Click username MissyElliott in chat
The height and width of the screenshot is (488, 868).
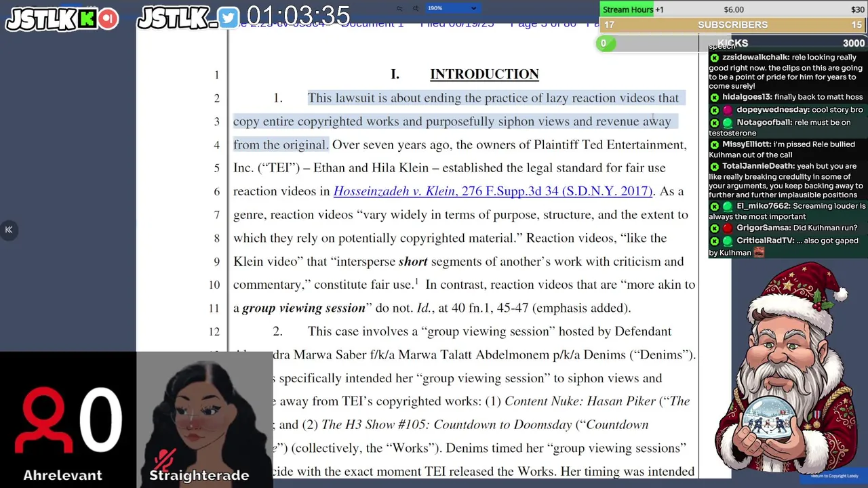point(747,145)
